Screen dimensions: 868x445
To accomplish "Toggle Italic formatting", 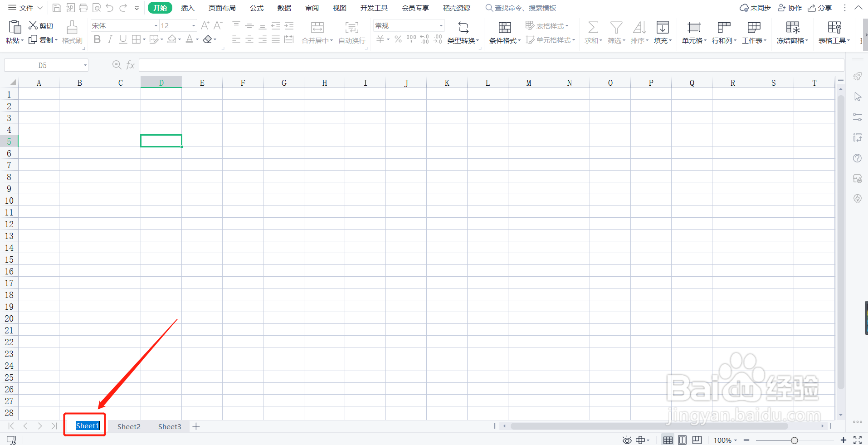I will click(110, 39).
